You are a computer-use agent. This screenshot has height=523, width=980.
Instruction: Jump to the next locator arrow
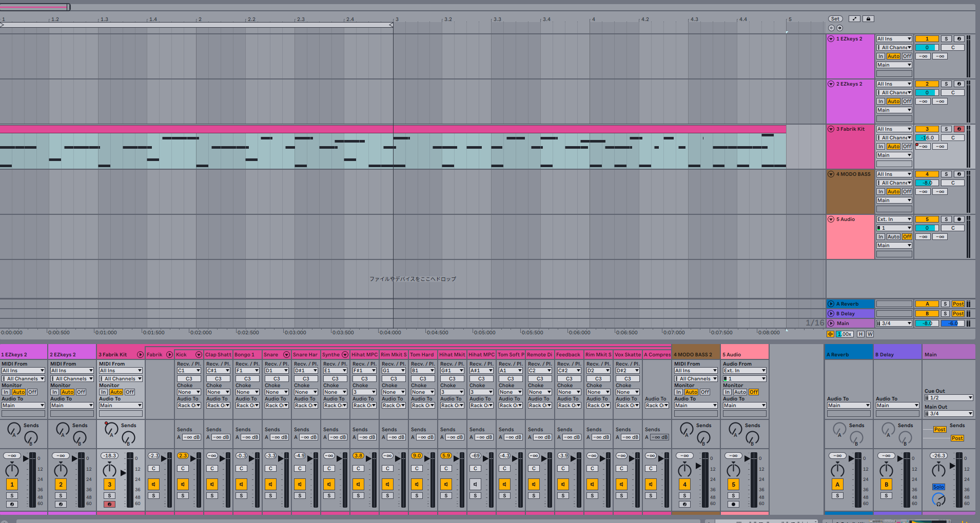pos(839,28)
